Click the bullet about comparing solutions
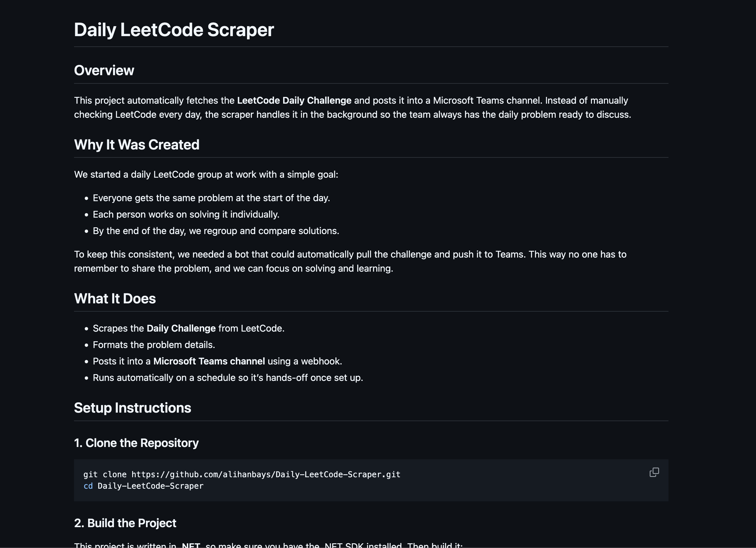The width and height of the screenshot is (756, 548). pyautogui.click(x=216, y=230)
